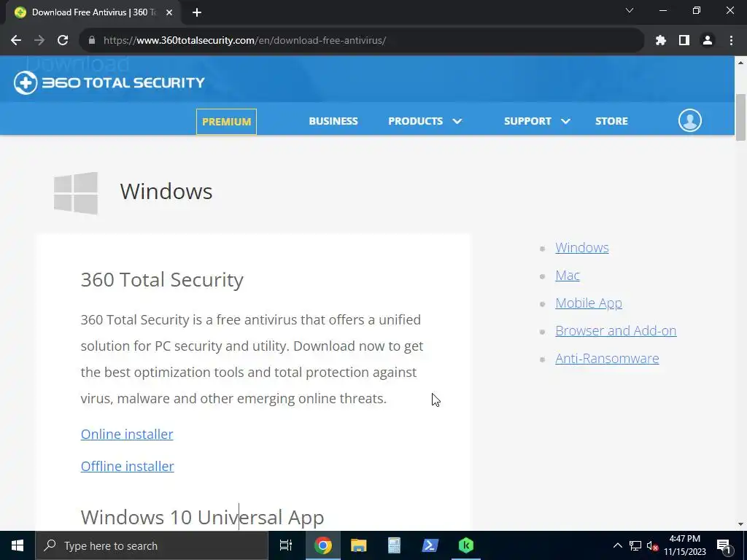Open the clock showing 4:47 PM
Image resolution: width=747 pixels, height=560 pixels.
[685, 545]
